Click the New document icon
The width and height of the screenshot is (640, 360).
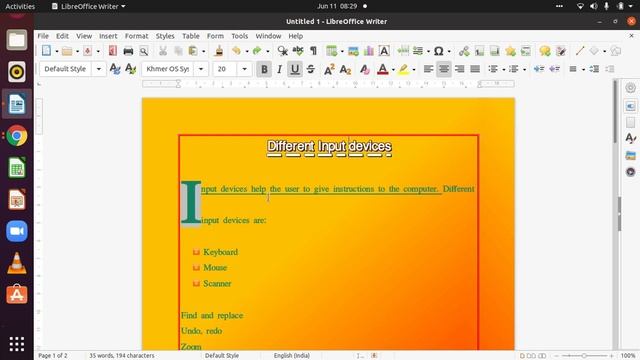click(x=46, y=51)
